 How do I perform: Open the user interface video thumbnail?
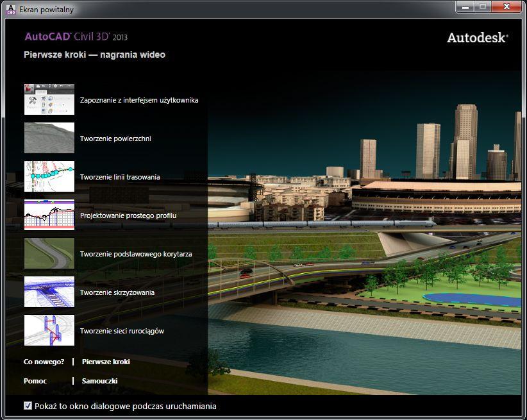click(49, 99)
